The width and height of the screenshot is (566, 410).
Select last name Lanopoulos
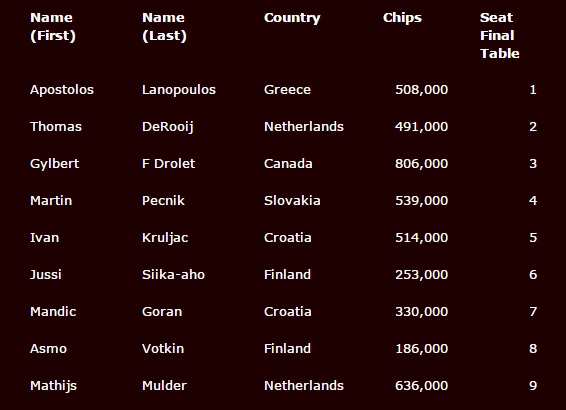tap(179, 90)
